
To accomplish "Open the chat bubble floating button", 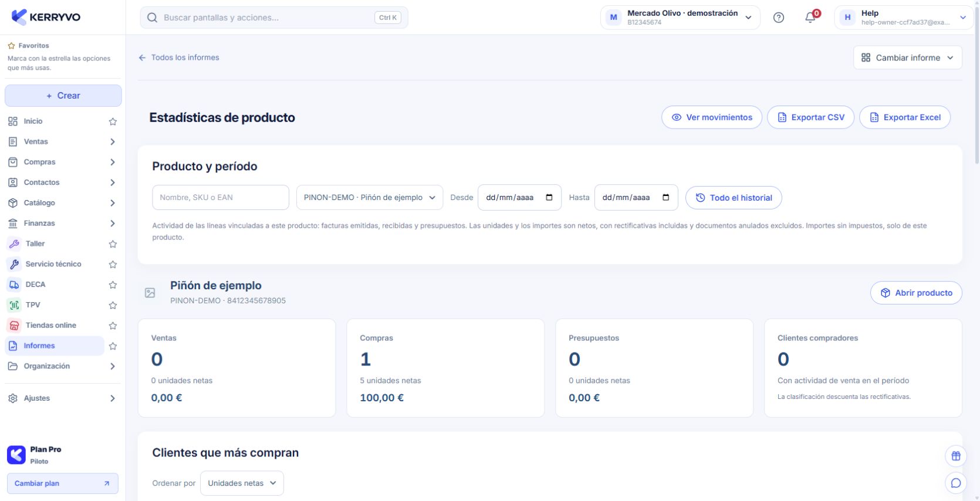I will click(956, 483).
